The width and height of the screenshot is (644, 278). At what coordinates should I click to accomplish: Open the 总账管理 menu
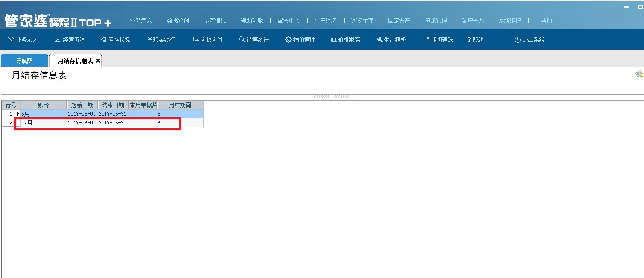(436, 21)
